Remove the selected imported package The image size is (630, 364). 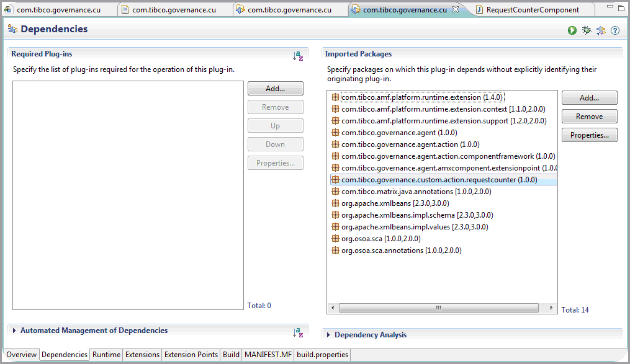[589, 117]
